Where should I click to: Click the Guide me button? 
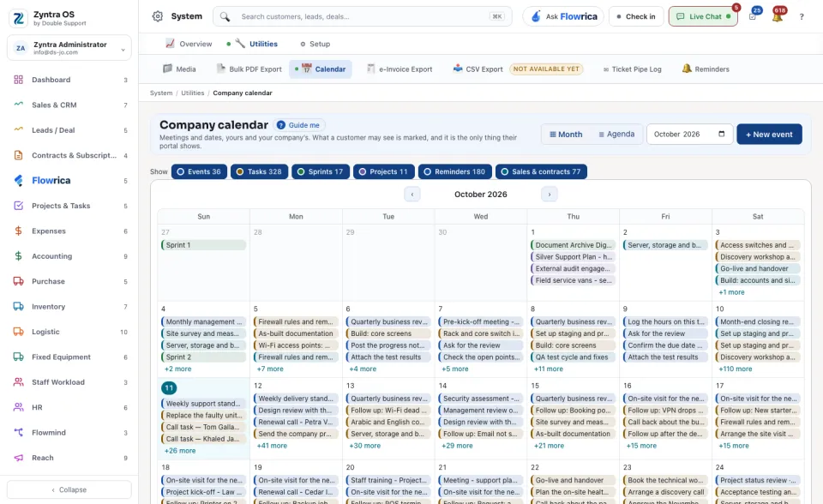(x=298, y=125)
